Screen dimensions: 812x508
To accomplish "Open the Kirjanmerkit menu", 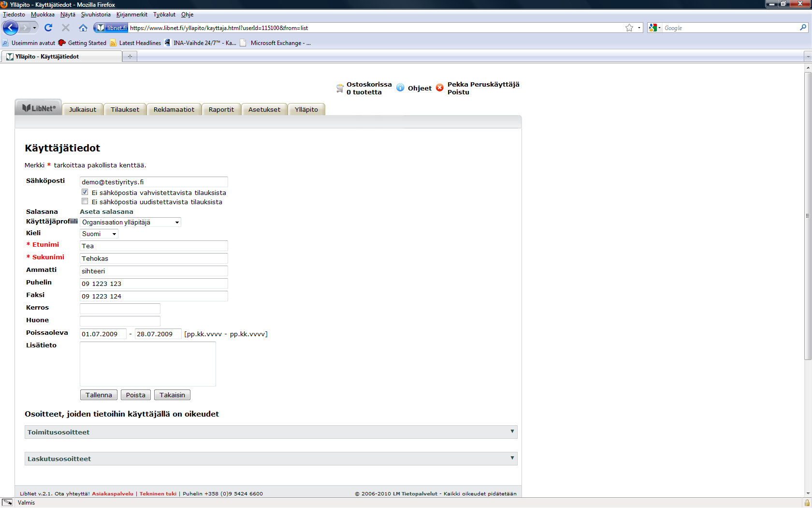I will coord(132,15).
